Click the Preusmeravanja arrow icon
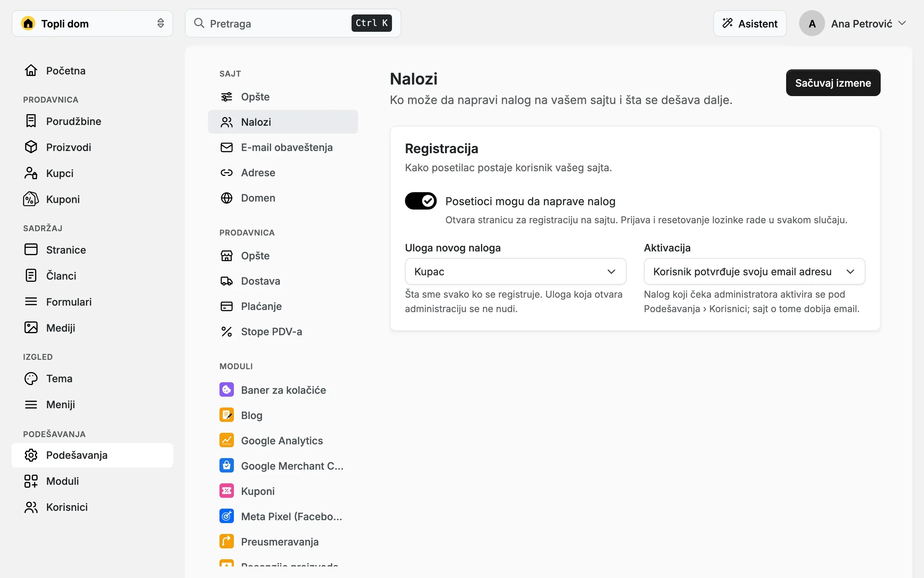 coord(226,541)
